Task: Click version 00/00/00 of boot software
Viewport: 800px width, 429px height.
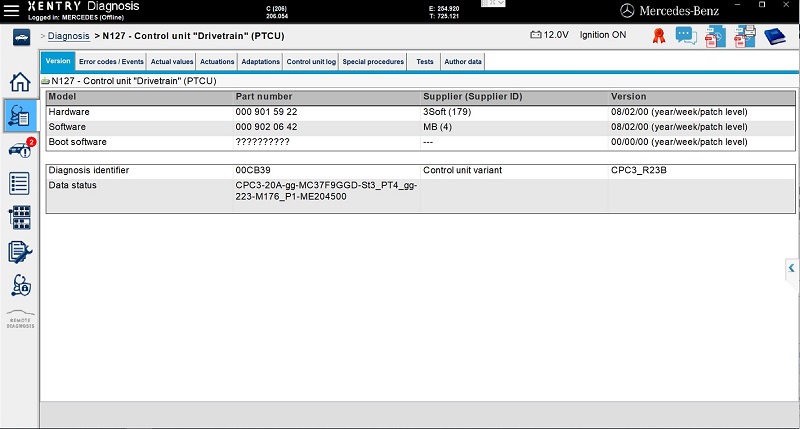Action: (x=679, y=142)
